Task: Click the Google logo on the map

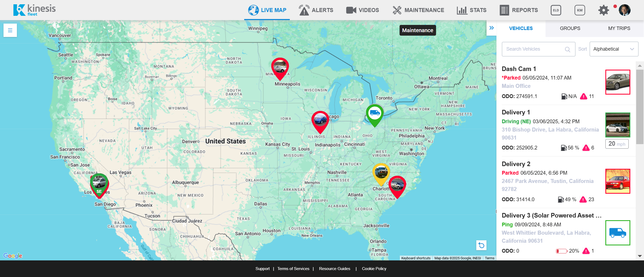Action: click(x=13, y=256)
